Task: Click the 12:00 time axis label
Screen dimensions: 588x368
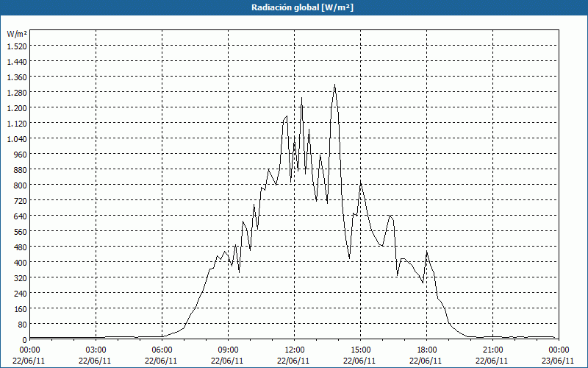Action: point(295,350)
